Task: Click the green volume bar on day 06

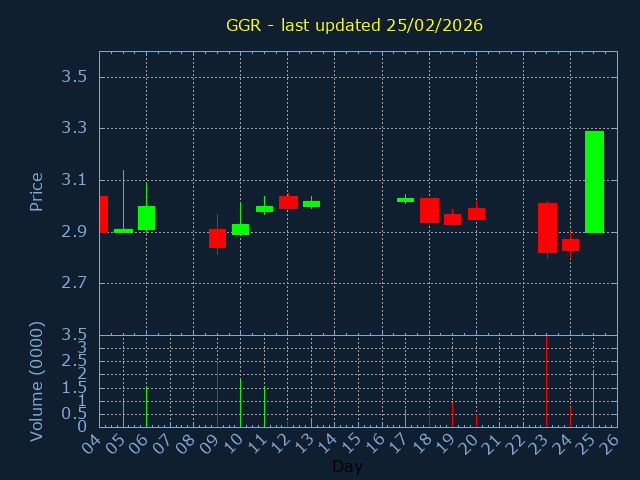Action: tap(146, 406)
